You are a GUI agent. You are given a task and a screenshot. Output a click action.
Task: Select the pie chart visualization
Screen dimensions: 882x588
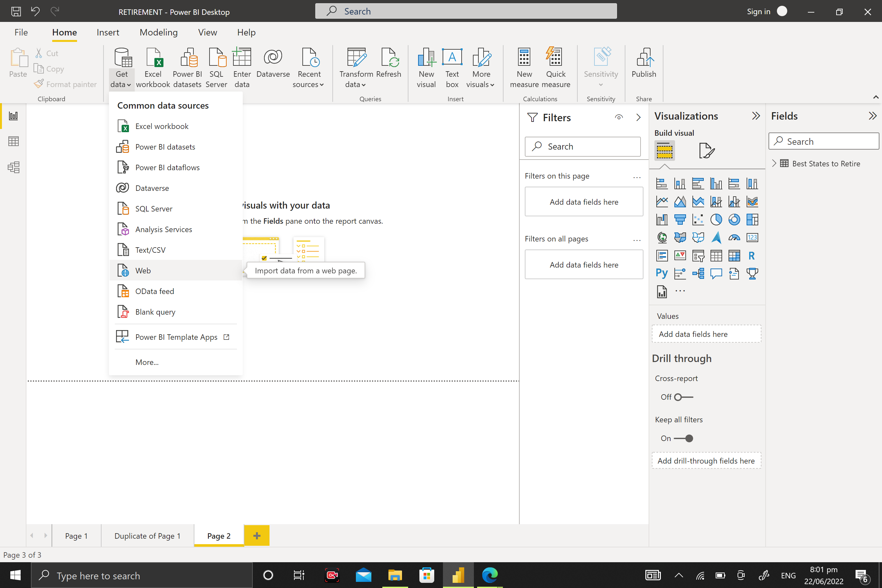tap(716, 220)
